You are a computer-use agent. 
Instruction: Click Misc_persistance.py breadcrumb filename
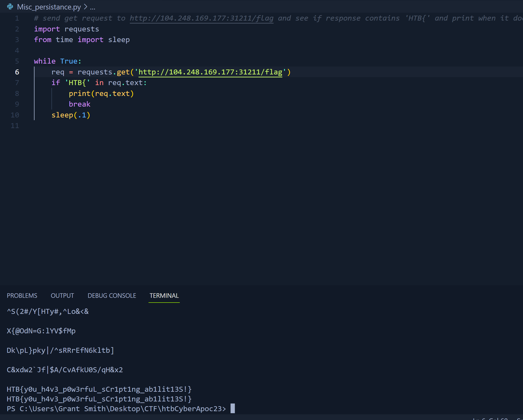(x=49, y=7)
